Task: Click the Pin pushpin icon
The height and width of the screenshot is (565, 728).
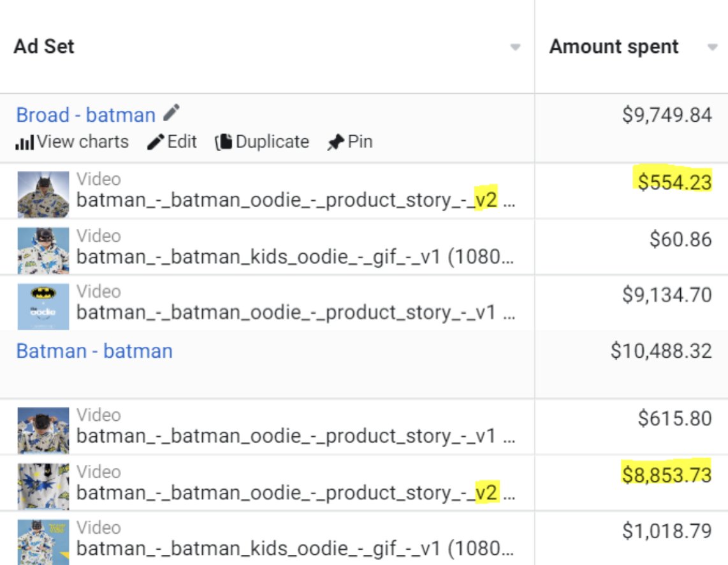Action: (x=335, y=143)
